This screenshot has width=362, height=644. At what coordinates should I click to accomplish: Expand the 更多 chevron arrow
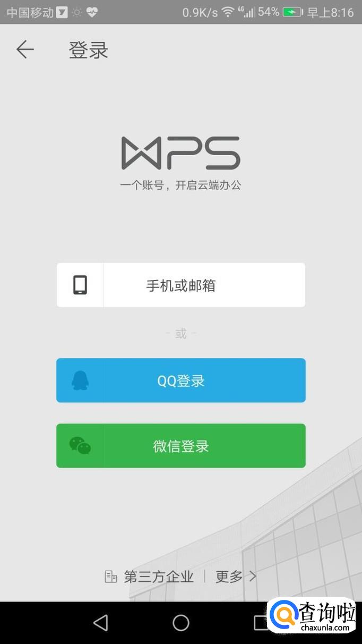(253, 577)
